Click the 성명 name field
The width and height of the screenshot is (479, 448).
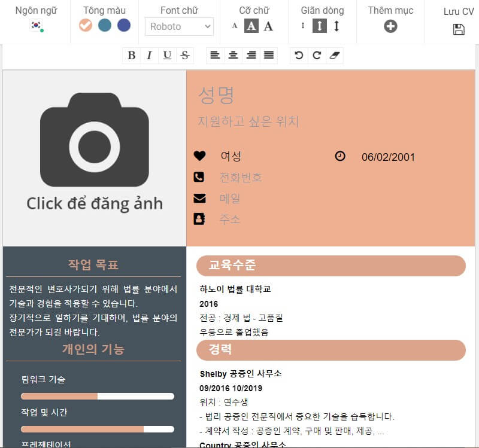(x=216, y=95)
